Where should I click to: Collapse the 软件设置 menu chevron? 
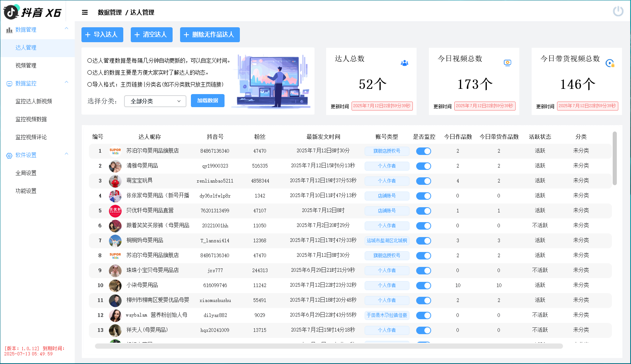[66, 154]
